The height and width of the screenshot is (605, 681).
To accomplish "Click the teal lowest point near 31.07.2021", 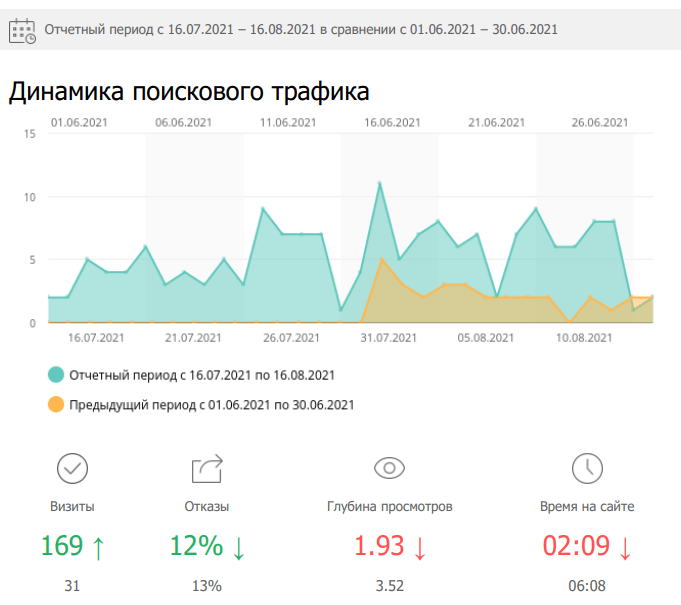I will tap(341, 310).
